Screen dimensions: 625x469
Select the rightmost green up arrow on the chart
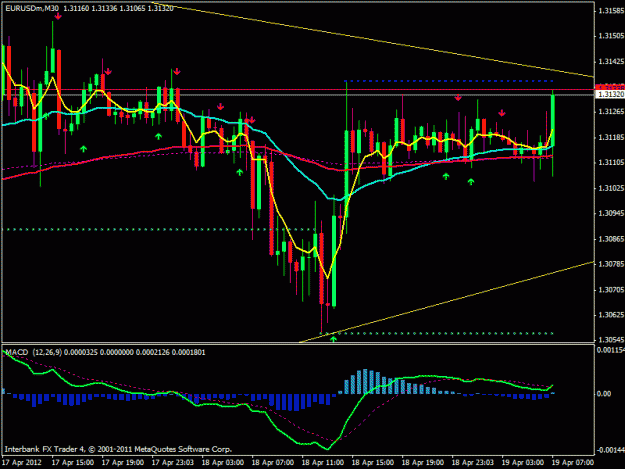click(471, 182)
